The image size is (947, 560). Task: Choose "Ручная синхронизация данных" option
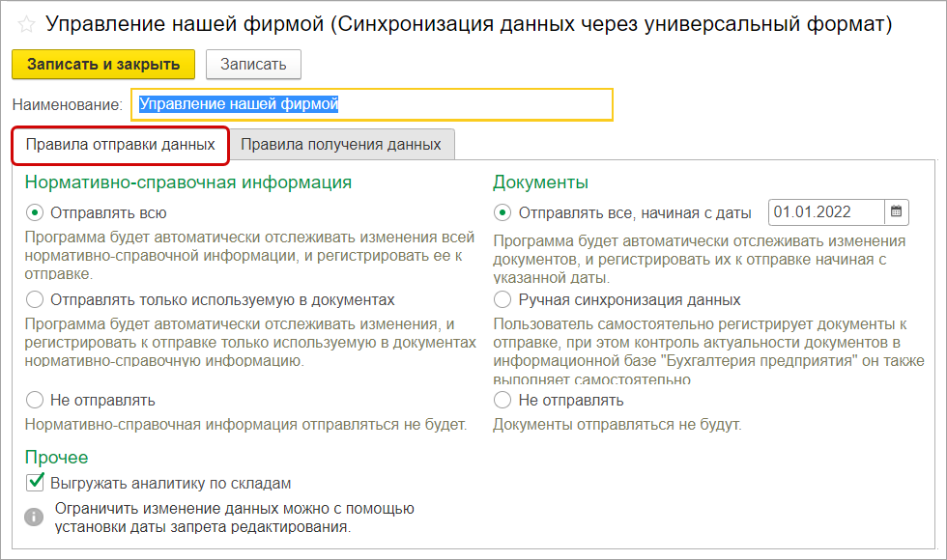[x=502, y=299]
